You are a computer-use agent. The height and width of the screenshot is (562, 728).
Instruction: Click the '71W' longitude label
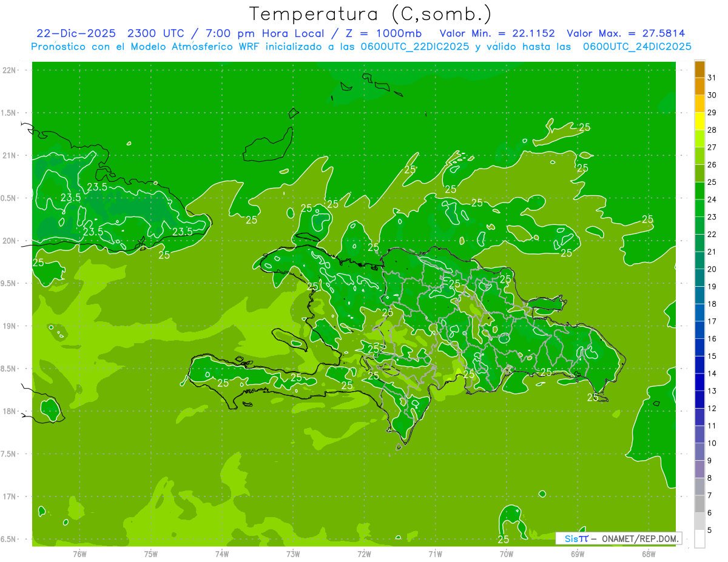pos(435,554)
